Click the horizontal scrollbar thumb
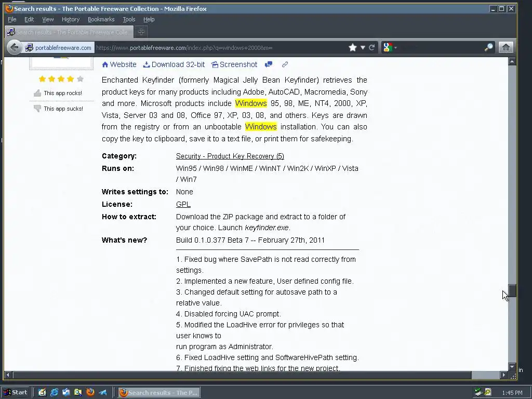 pos(242,375)
